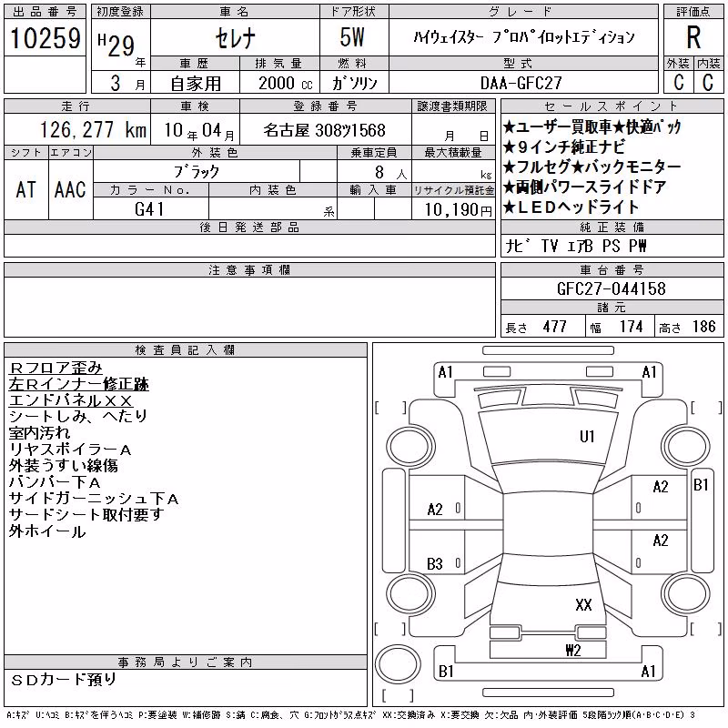
Task: Select inspector note 左Rインナー修正跡
Action: pyautogui.click(x=78, y=384)
